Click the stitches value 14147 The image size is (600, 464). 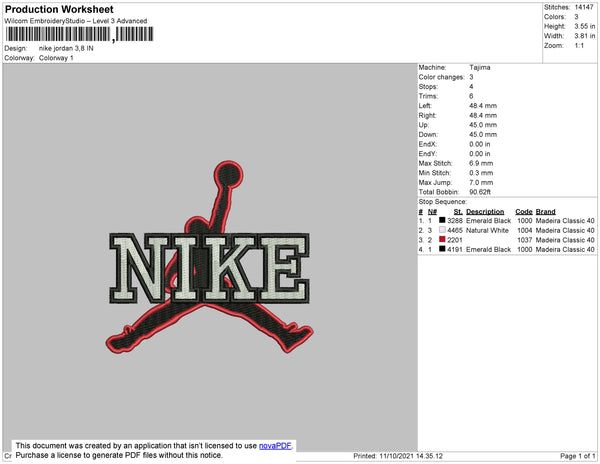click(x=584, y=7)
